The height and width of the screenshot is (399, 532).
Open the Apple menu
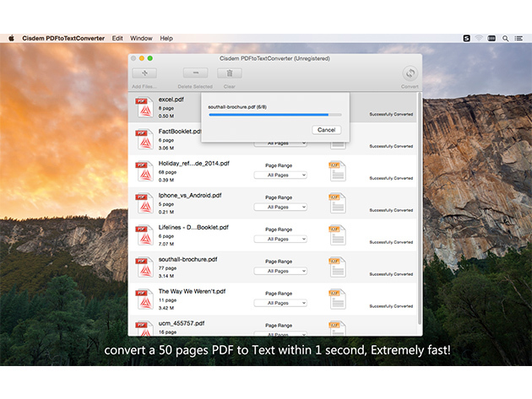coord(11,38)
